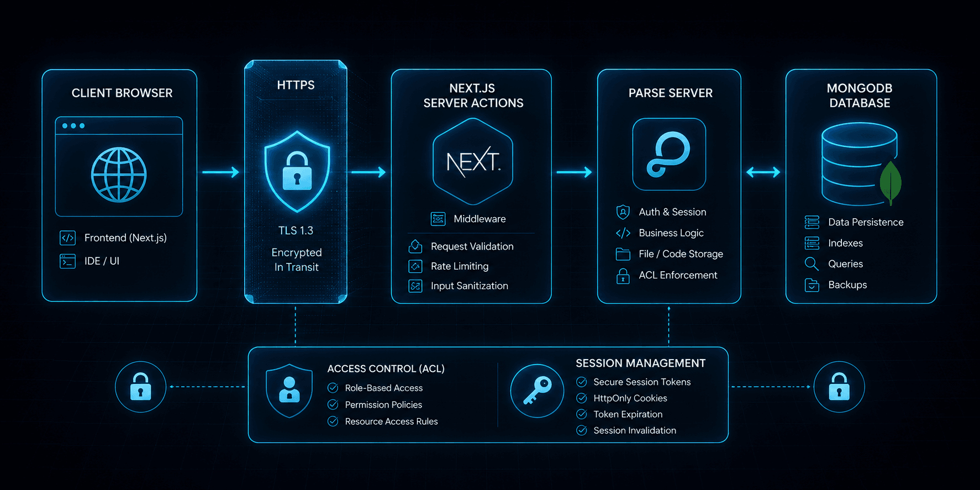Click the Indexes icon
The height and width of the screenshot is (490, 980).
point(812,243)
